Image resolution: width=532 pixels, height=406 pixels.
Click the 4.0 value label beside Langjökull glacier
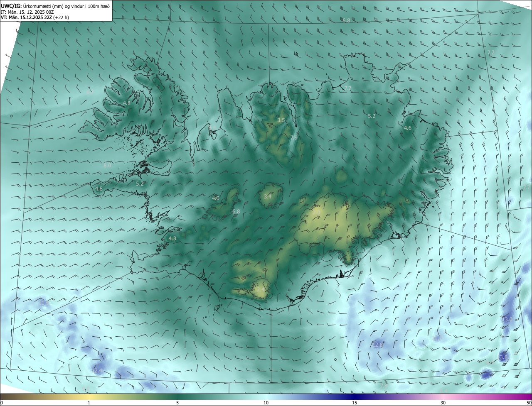click(x=216, y=198)
